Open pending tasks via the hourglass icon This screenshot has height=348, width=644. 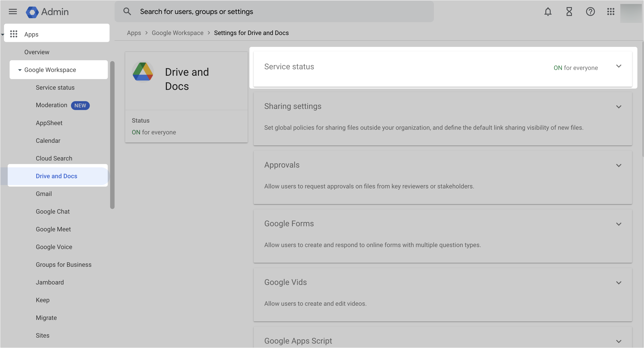(x=569, y=12)
